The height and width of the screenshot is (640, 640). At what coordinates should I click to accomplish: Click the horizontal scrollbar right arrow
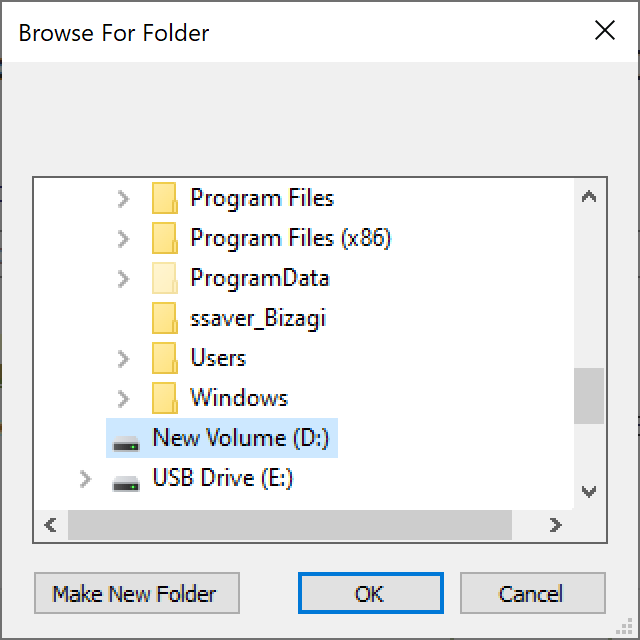[x=555, y=525]
